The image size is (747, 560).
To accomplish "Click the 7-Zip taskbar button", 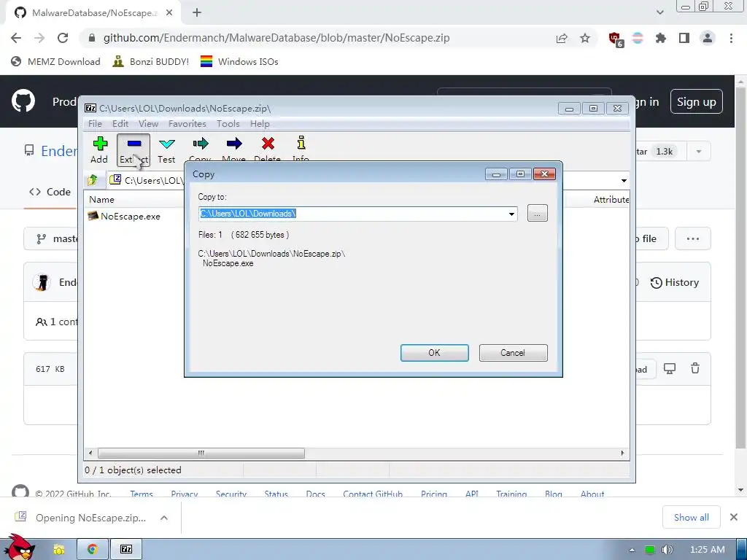I will [126, 549].
